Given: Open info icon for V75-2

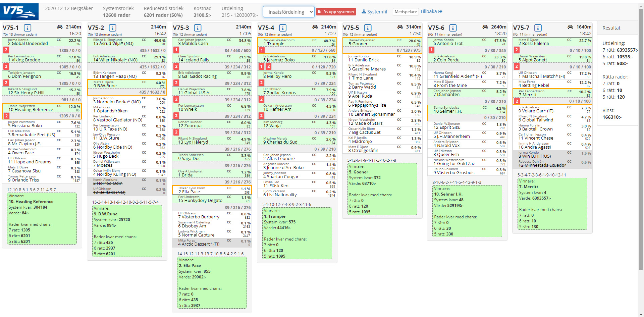Looking at the screenshot, I should pos(113,28).
